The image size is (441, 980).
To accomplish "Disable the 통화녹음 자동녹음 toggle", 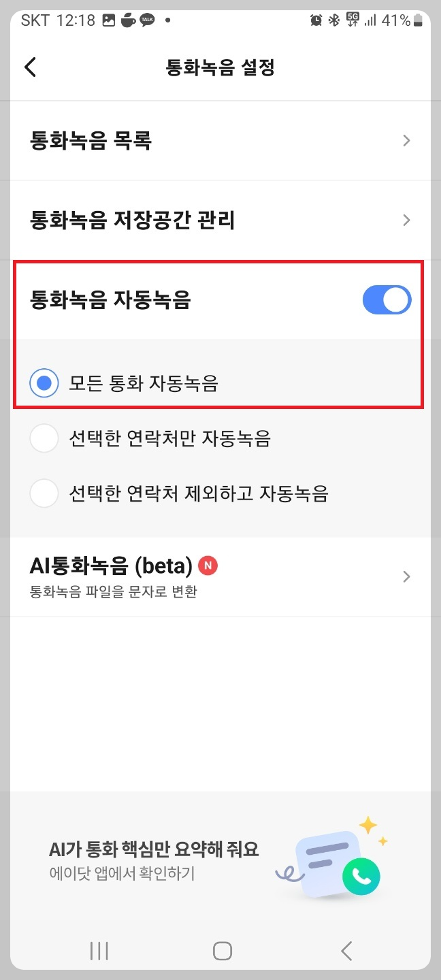I will coord(387,299).
